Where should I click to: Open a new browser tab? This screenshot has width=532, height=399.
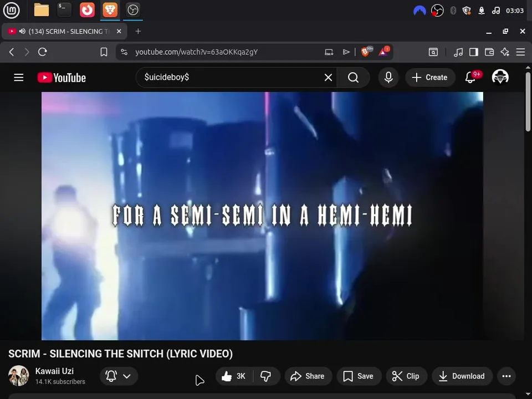click(138, 31)
